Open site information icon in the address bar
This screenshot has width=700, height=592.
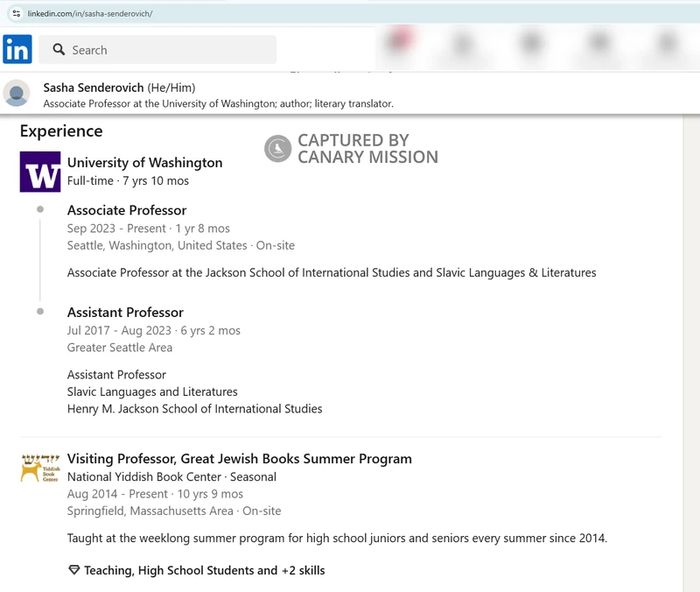point(16,14)
